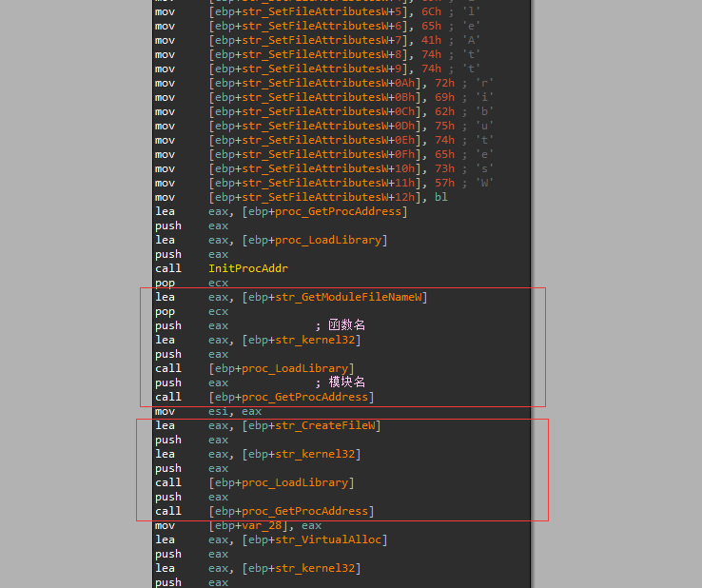Click str_SetFileAttributesW+12h operand
Screen dimensions: 702x588
pyautogui.click(x=328, y=197)
